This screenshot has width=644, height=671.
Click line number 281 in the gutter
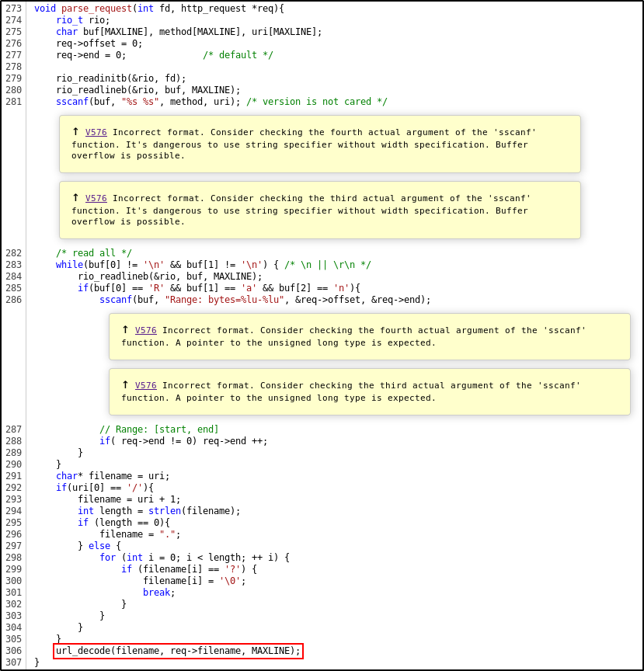pyautogui.click(x=13, y=102)
